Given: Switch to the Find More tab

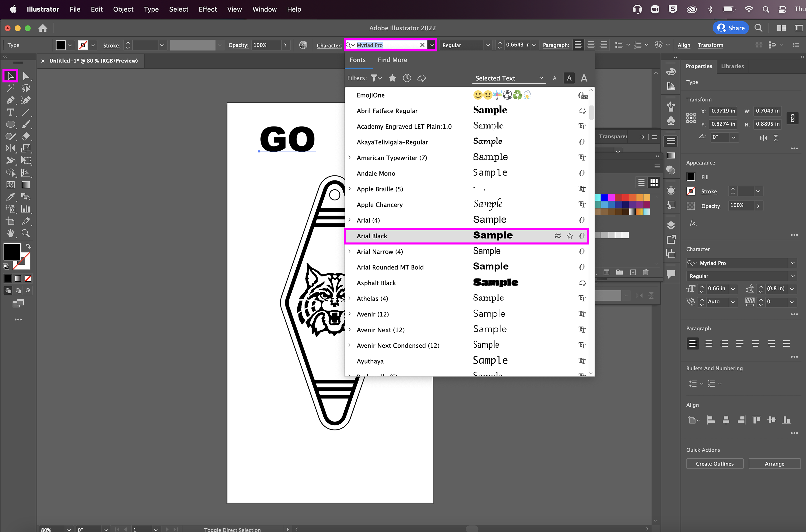Looking at the screenshot, I should 392,60.
